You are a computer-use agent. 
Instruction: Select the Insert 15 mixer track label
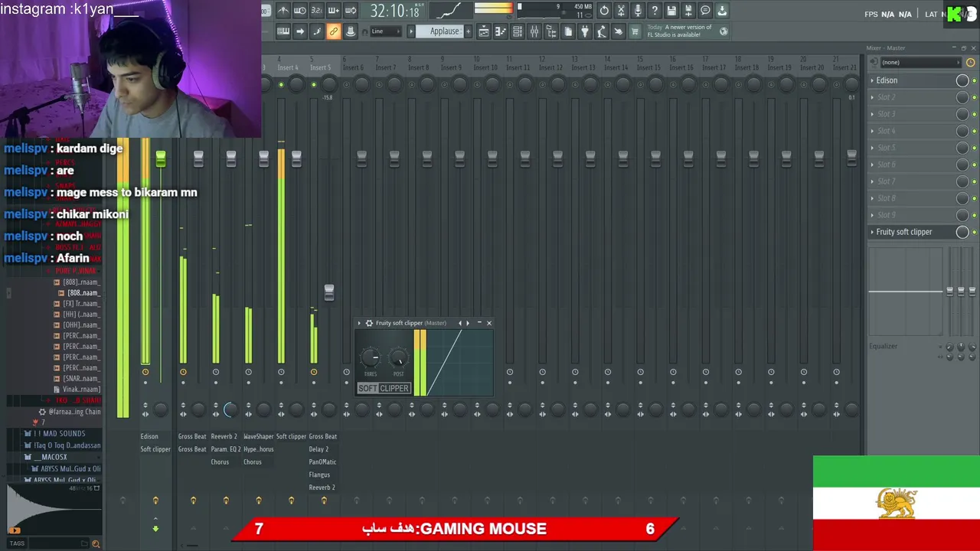point(648,67)
